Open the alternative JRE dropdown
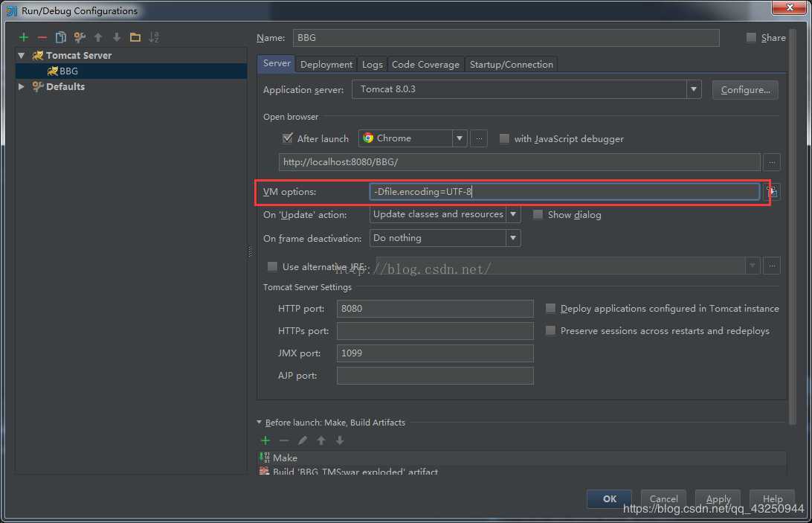 (x=753, y=266)
